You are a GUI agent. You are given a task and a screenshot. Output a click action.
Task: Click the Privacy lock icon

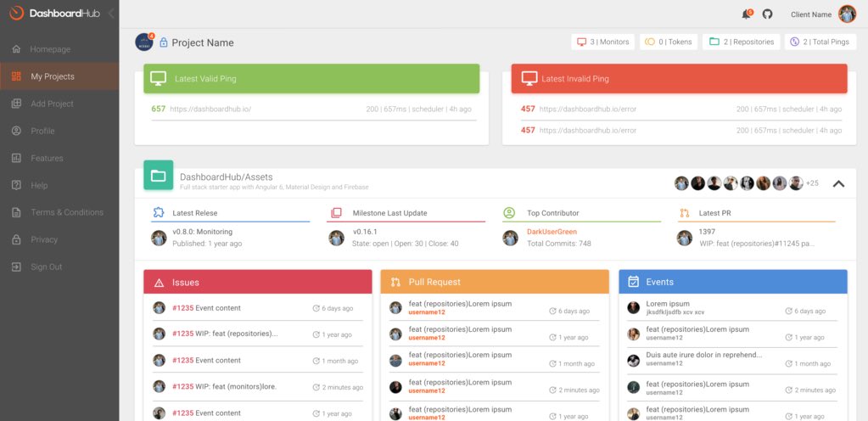tap(17, 239)
